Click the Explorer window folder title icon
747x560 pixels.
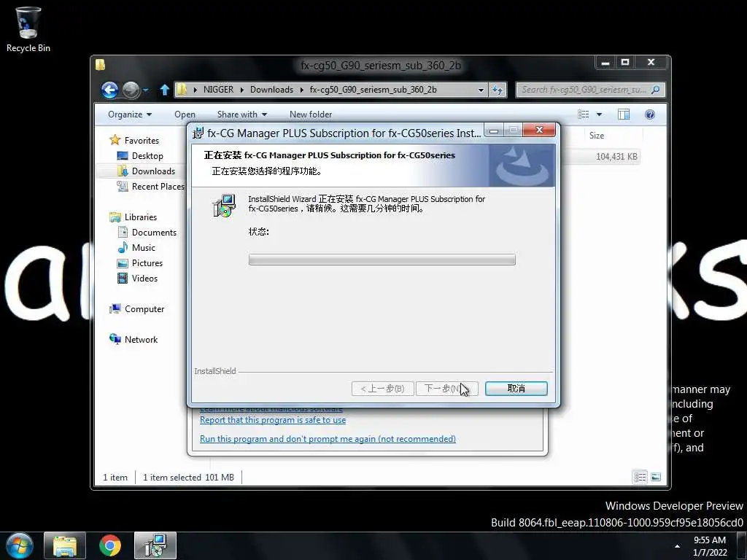click(x=100, y=65)
